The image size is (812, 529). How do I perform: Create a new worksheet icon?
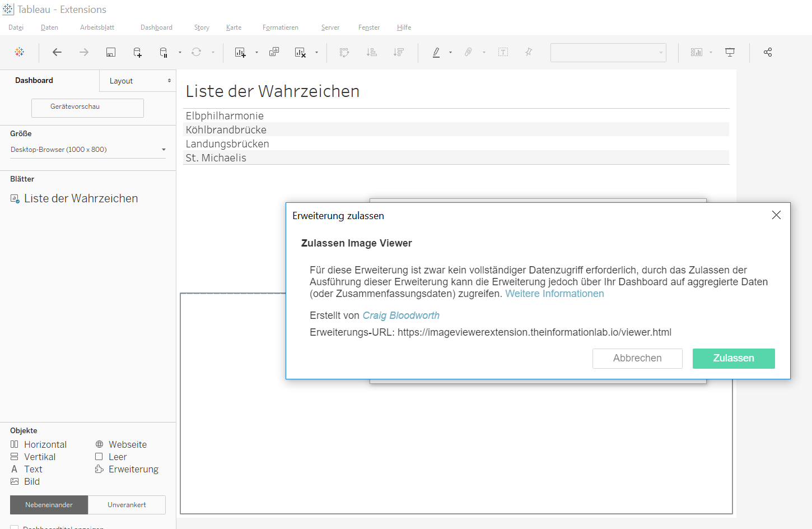(x=240, y=52)
